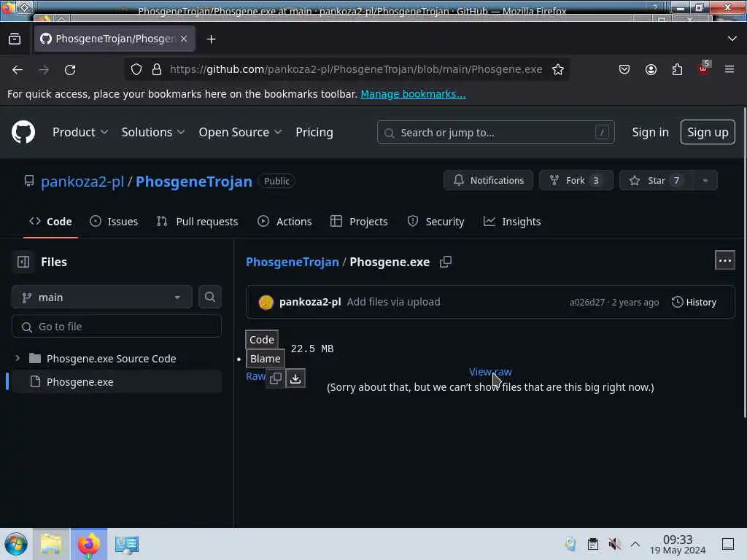The height and width of the screenshot is (560, 747).
Task: Click the PhosgeneTrojan breadcrumb link
Action: [x=293, y=262]
